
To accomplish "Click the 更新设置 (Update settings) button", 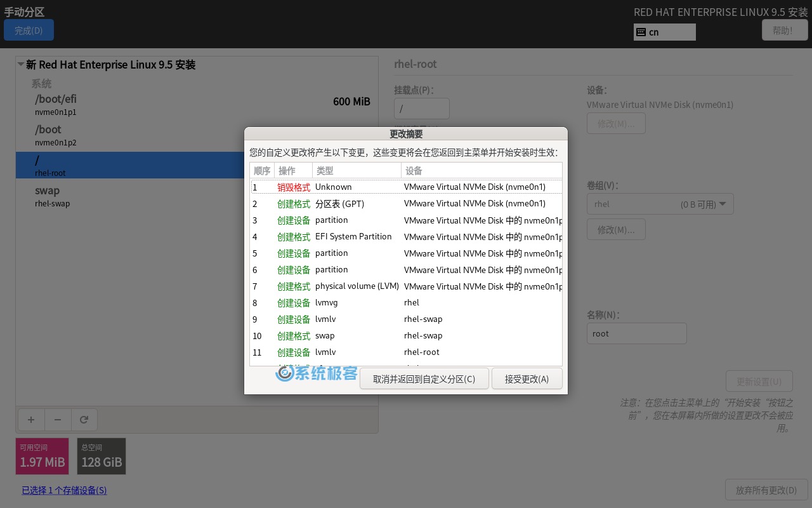I will tap(759, 382).
